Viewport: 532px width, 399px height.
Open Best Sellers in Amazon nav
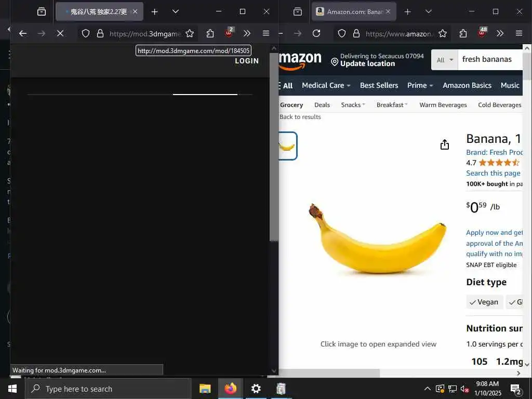coord(379,86)
